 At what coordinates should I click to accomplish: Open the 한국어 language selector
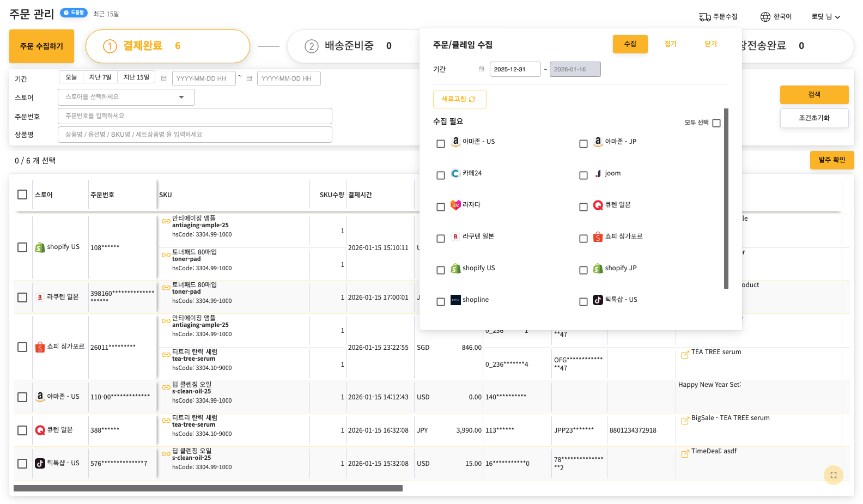pyautogui.click(x=776, y=17)
